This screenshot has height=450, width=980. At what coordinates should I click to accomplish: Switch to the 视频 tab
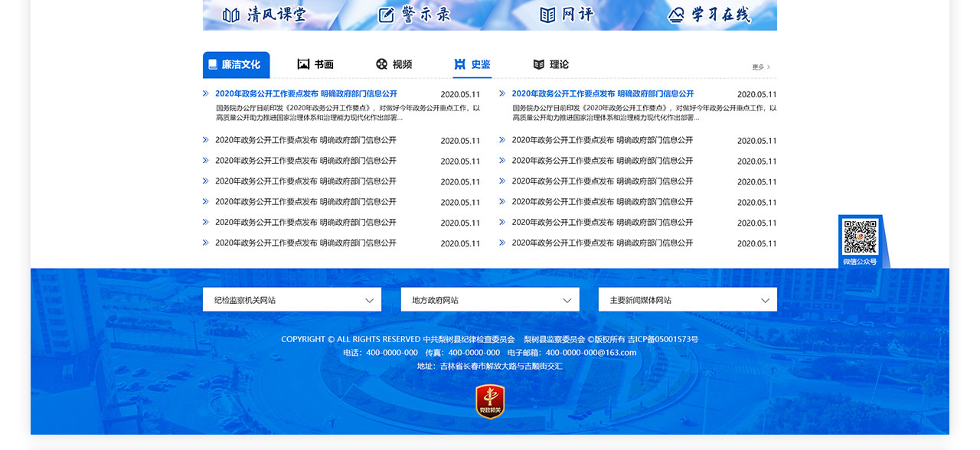tap(394, 64)
